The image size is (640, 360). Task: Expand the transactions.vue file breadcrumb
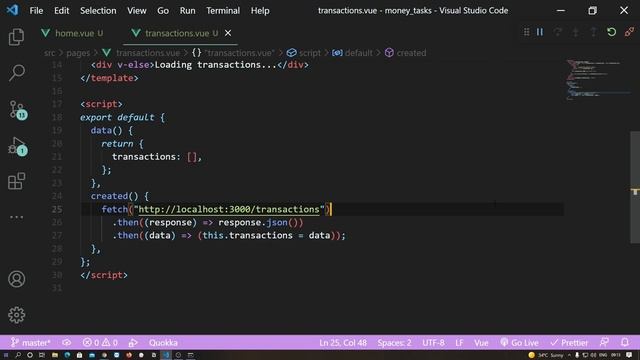click(141, 53)
